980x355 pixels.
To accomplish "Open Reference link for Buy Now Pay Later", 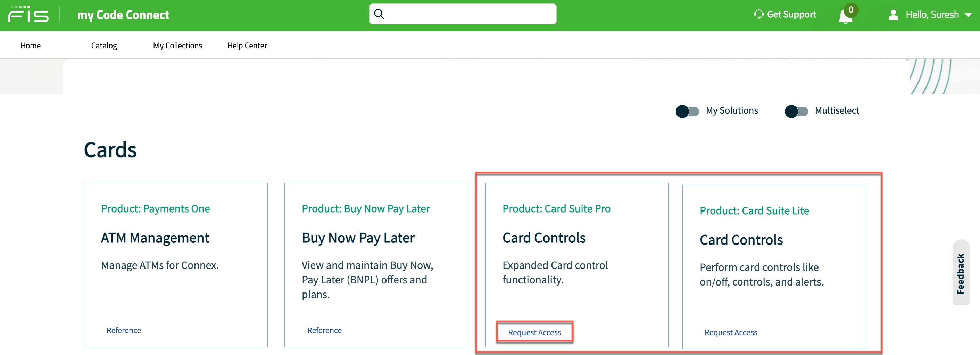I will point(324,330).
